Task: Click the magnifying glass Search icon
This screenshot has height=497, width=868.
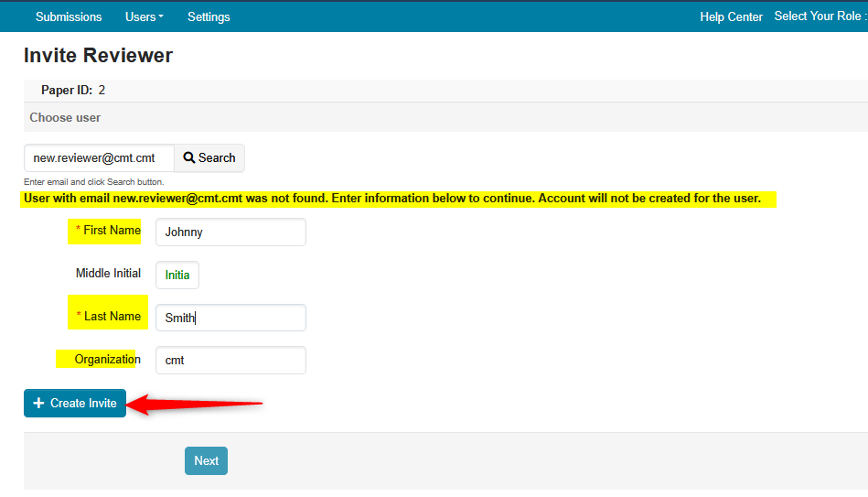Action: coord(189,157)
